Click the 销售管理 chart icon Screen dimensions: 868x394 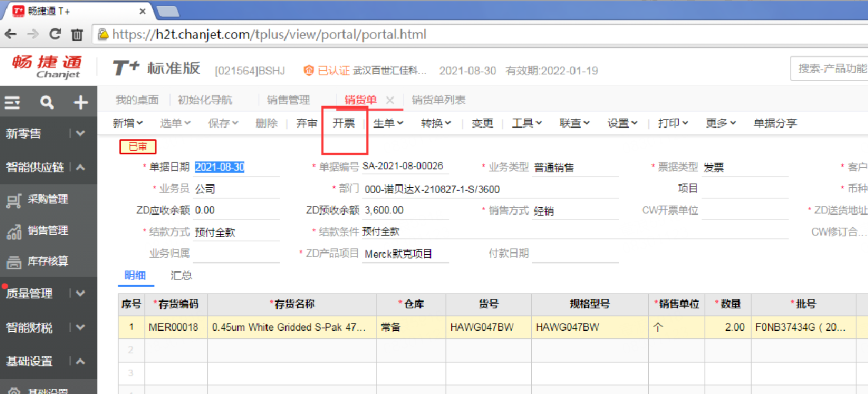14,231
